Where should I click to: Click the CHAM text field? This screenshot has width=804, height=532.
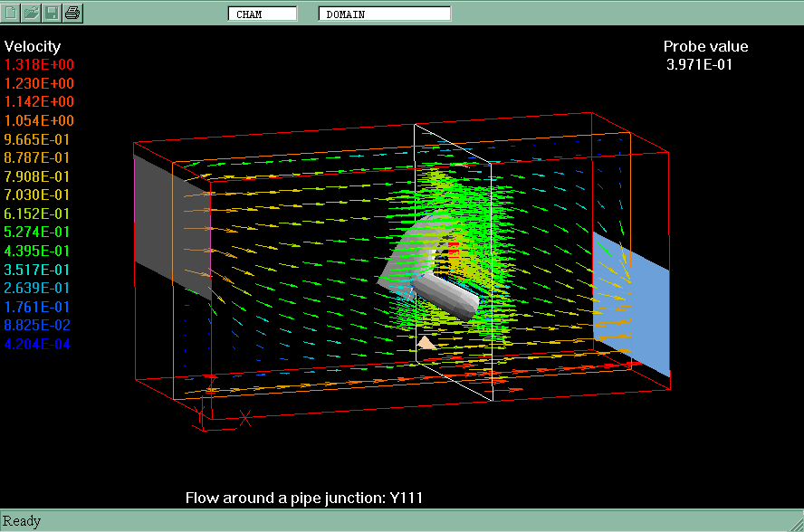tap(262, 14)
